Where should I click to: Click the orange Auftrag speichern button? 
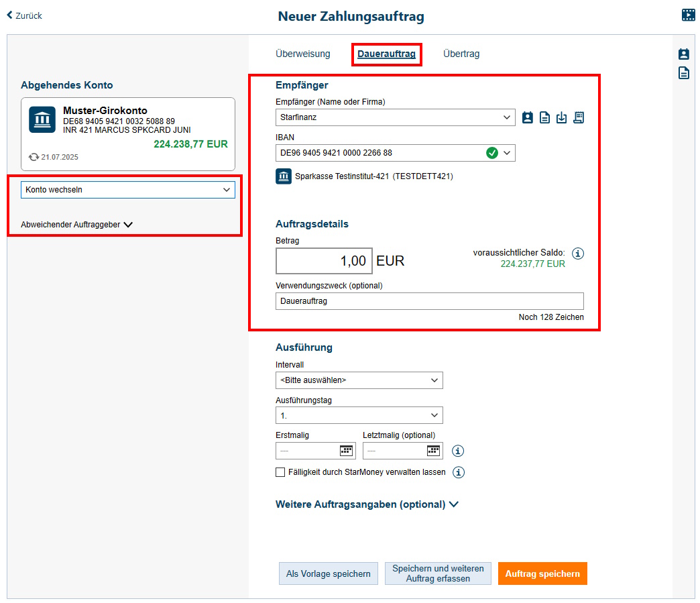(x=542, y=573)
